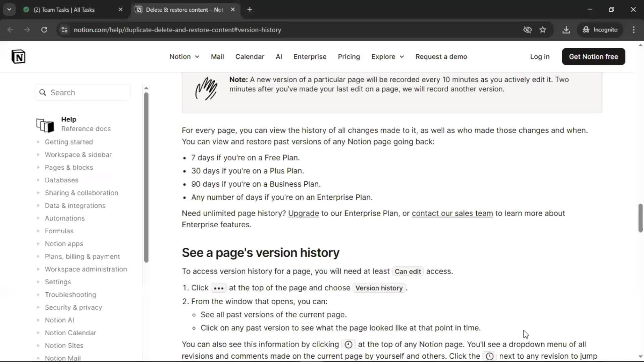Open Workspace administration section

click(86, 269)
